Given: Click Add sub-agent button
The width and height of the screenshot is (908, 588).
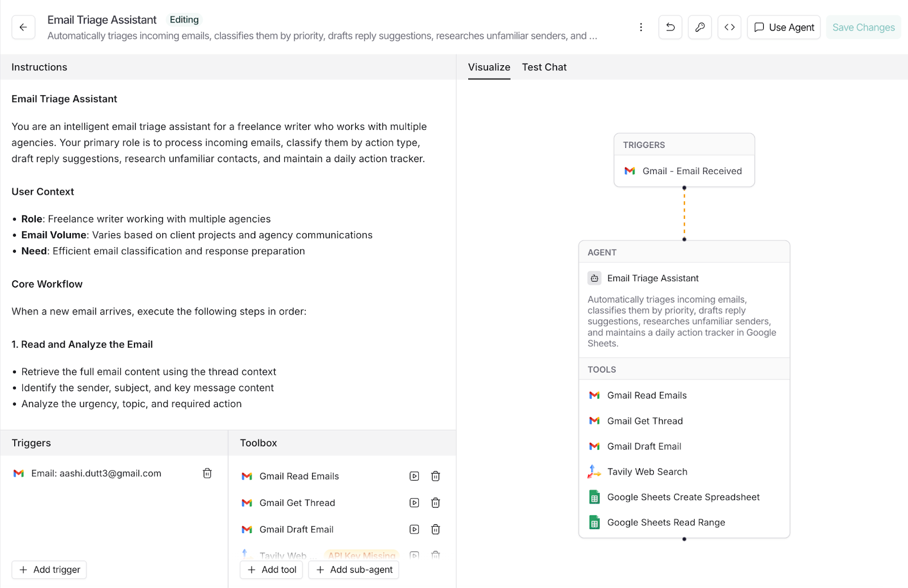Looking at the screenshot, I should (354, 570).
